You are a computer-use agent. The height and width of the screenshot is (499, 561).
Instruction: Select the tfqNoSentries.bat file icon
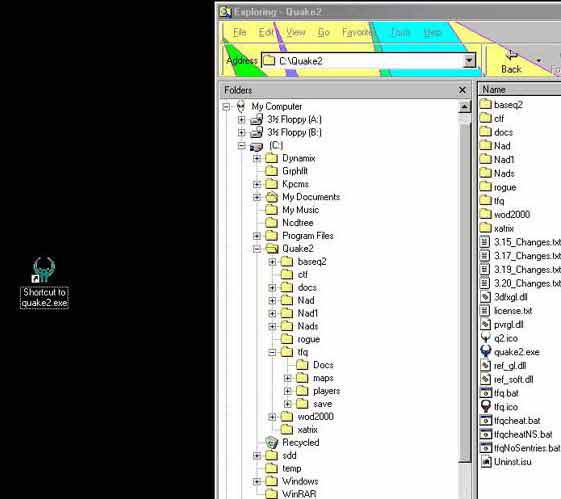click(486, 447)
